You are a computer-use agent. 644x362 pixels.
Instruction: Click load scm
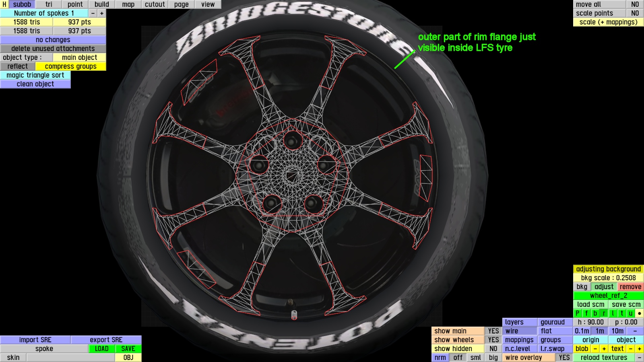tap(591, 304)
